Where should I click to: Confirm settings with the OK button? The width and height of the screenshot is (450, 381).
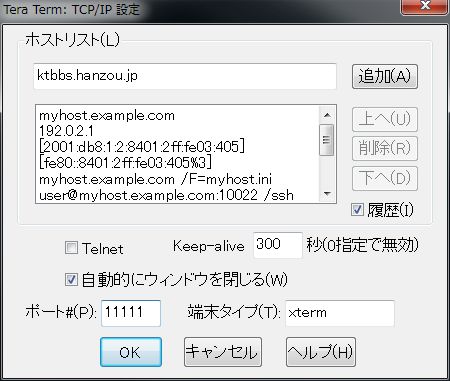[131, 352]
